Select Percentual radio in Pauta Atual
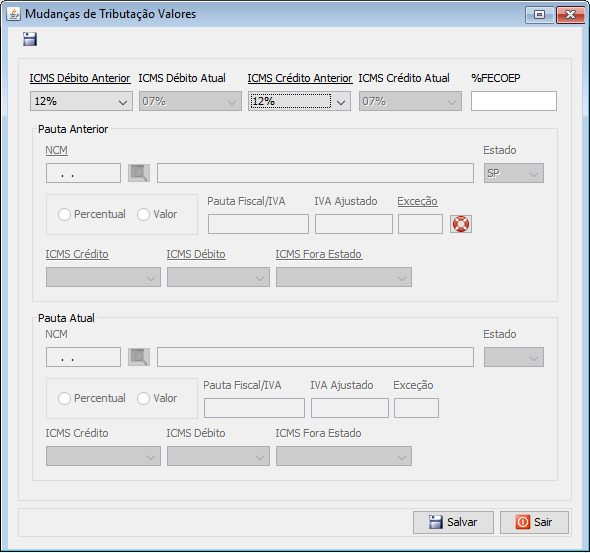 [64, 398]
